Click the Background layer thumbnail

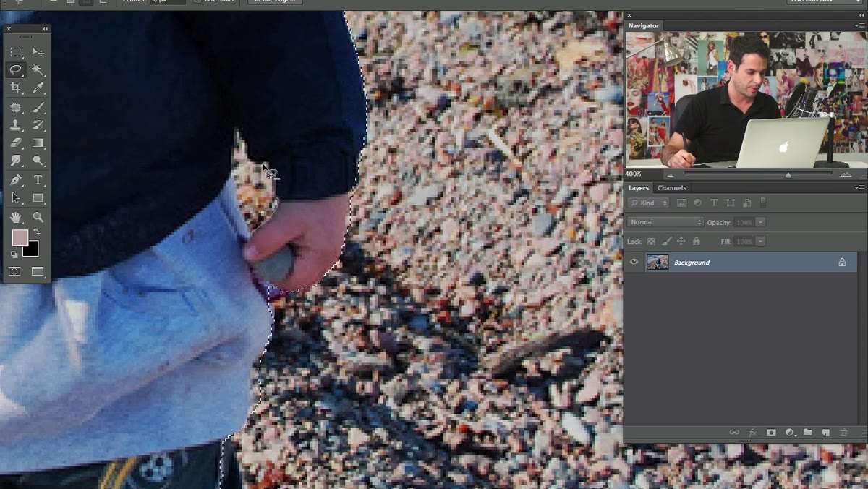point(658,262)
